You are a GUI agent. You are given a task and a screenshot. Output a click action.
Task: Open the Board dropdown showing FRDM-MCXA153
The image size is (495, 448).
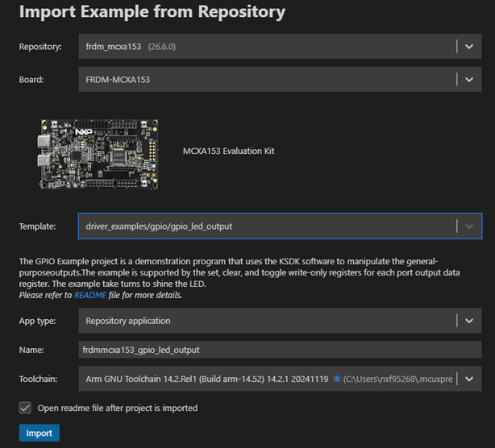[280, 79]
